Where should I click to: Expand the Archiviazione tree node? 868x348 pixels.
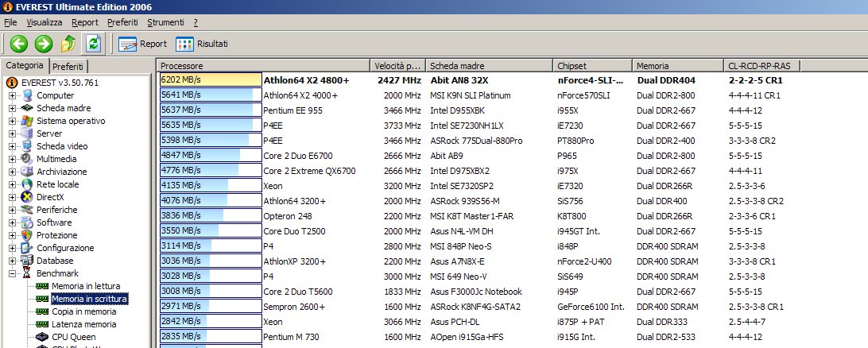(x=12, y=172)
